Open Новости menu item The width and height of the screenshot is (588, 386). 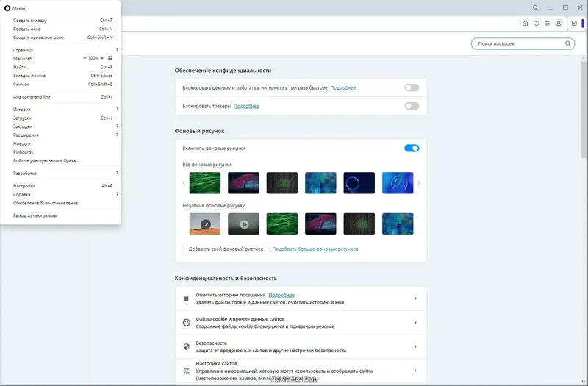(61, 143)
